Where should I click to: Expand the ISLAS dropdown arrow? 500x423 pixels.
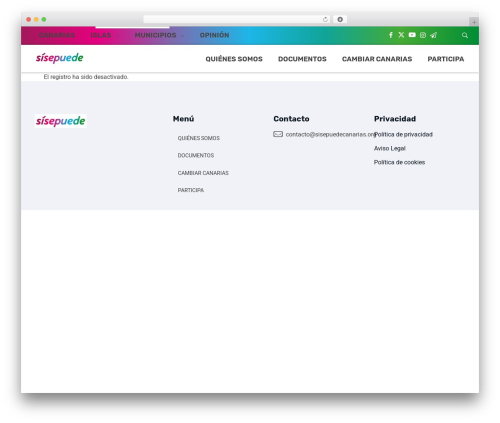[x=117, y=36]
